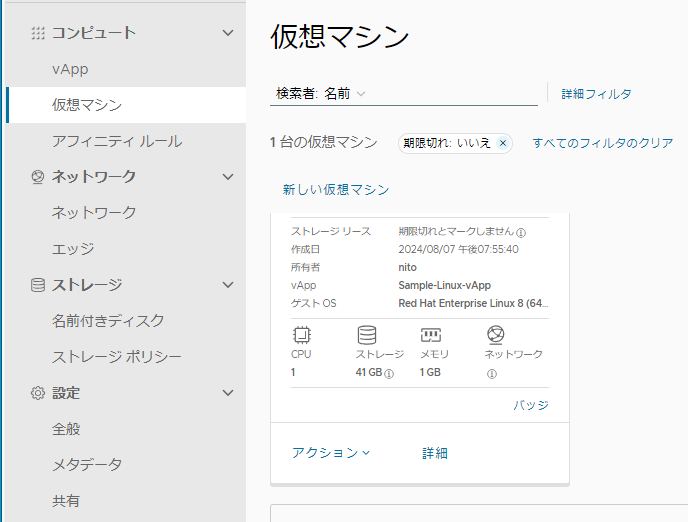This screenshot has height=522, width=688.
Task: Click Red Hat Enterprise Linux 8 text
Action: pos(473,303)
